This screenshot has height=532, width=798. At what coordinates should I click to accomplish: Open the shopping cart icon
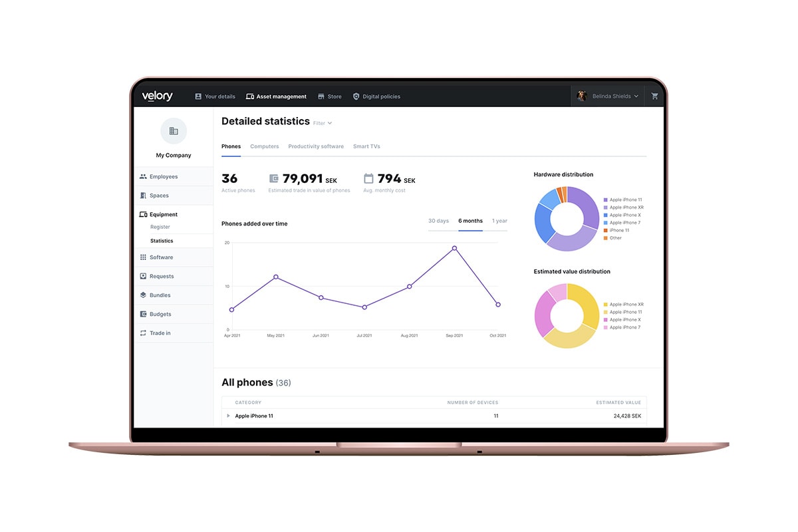click(x=654, y=96)
